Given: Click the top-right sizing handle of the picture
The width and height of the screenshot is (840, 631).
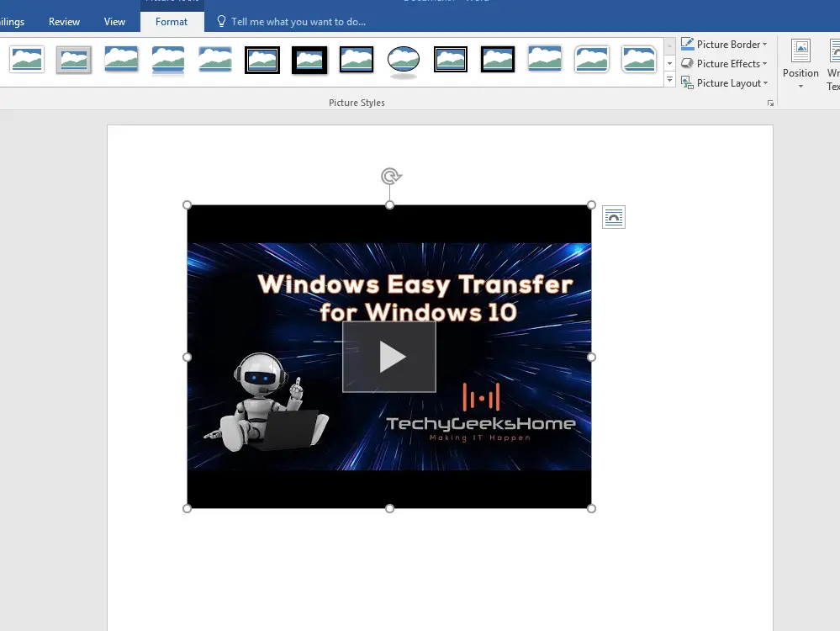Looking at the screenshot, I should tap(591, 204).
